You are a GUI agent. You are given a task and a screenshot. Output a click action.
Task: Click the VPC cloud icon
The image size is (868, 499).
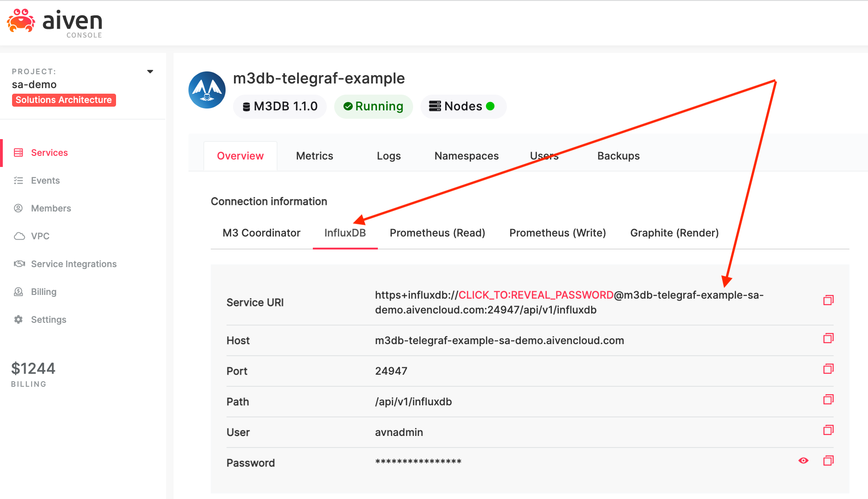coord(19,236)
